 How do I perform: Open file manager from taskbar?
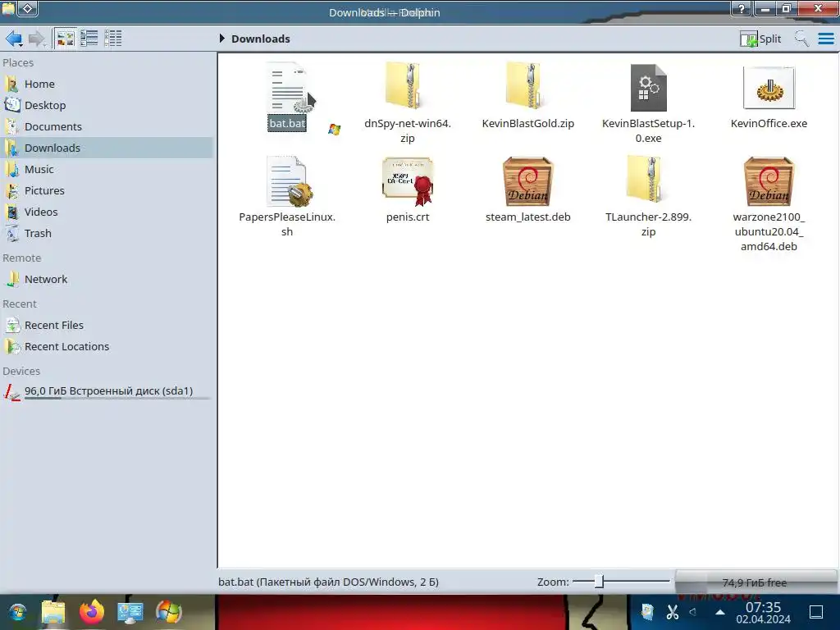coord(53,612)
